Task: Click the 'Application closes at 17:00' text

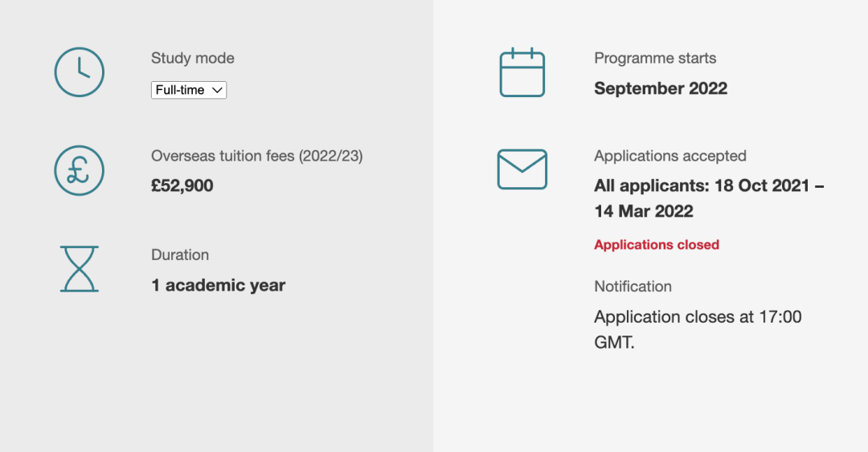Action: (698, 317)
